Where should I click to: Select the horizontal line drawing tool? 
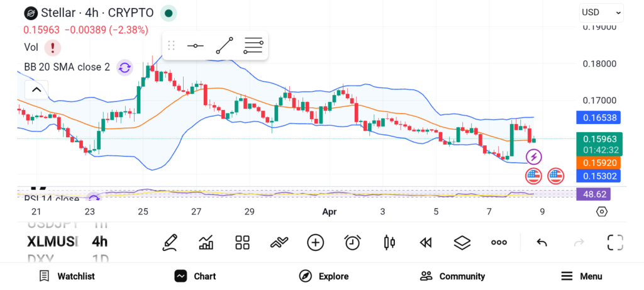click(x=196, y=45)
